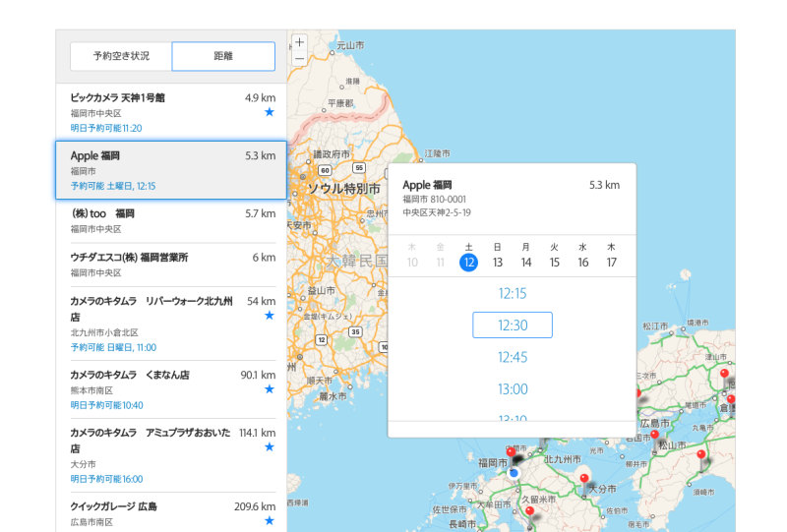Open カメラのキタムラ くまなん店 entry
The image size is (787, 532).
[171, 389]
